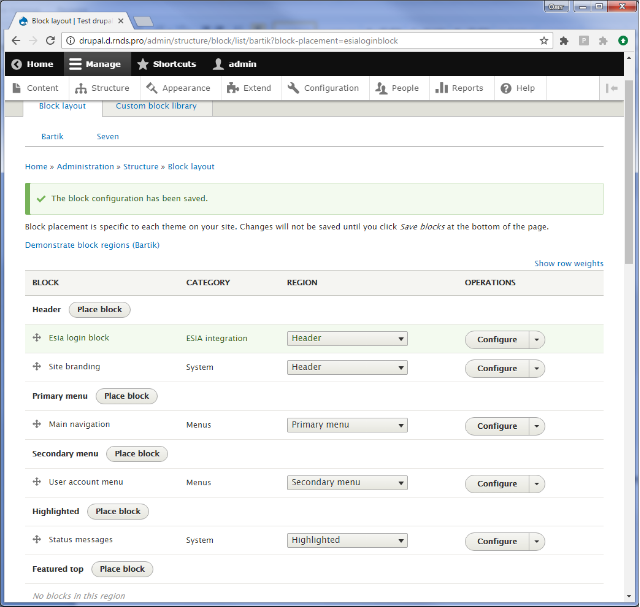The width and height of the screenshot is (640, 607).
Task: Open the Highlighted region dropdown for Status messages
Action: point(347,540)
